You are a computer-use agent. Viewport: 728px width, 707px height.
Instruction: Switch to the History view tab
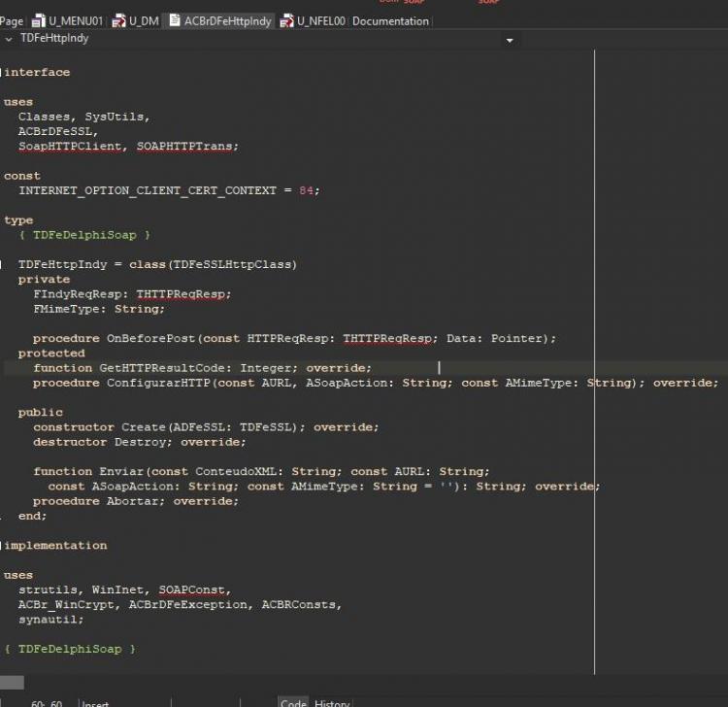[332, 702]
